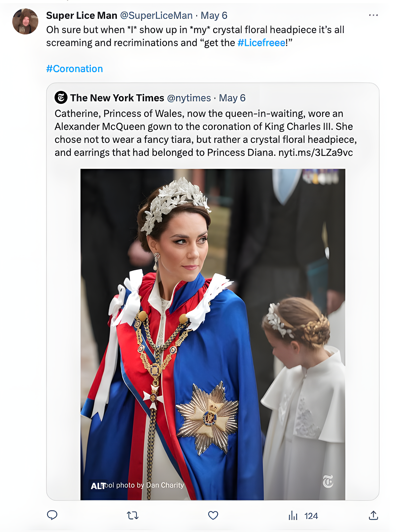396x532 pixels.
Task: Open the #Licefreee hashtag link
Action: pyautogui.click(x=261, y=43)
